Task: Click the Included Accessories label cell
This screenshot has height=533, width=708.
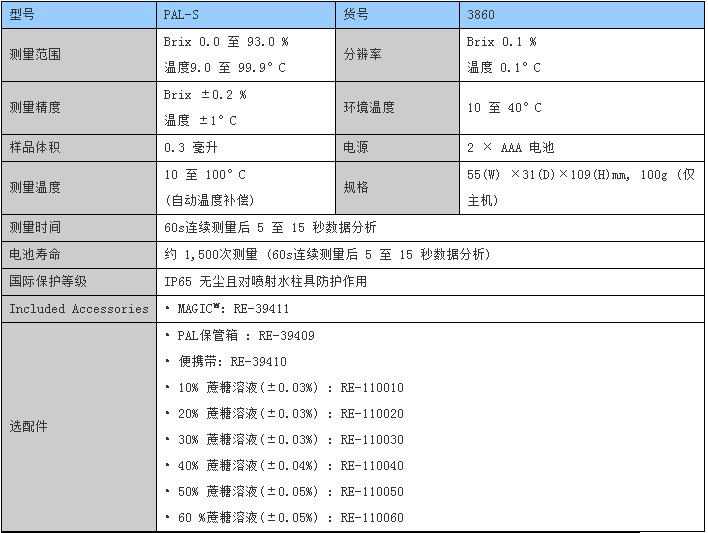Action: [79, 309]
